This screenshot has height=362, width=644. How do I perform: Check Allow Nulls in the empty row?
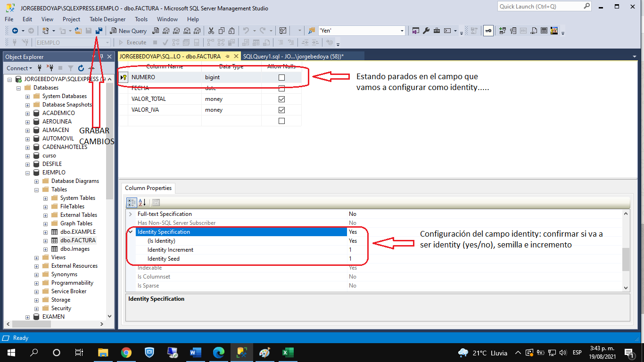pyautogui.click(x=282, y=121)
